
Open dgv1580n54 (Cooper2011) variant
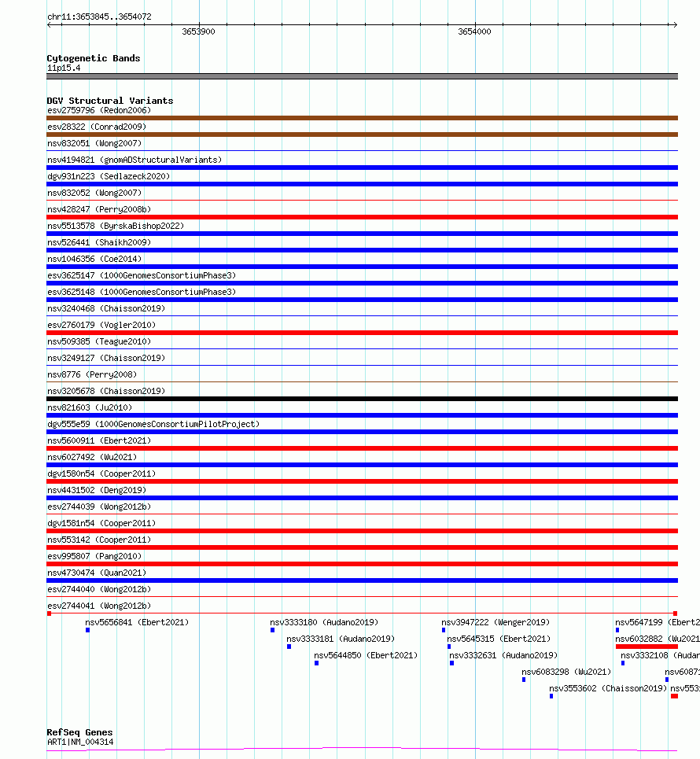tap(101, 473)
